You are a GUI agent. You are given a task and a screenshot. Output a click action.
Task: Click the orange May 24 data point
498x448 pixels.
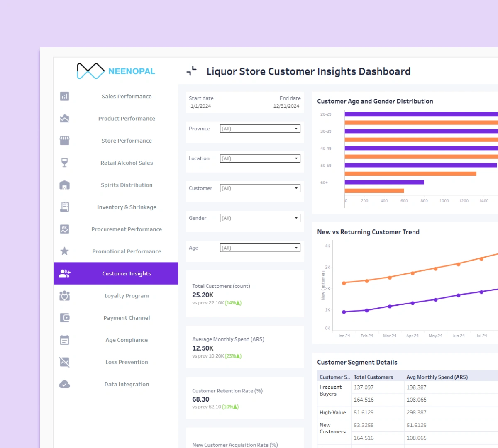click(436, 269)
